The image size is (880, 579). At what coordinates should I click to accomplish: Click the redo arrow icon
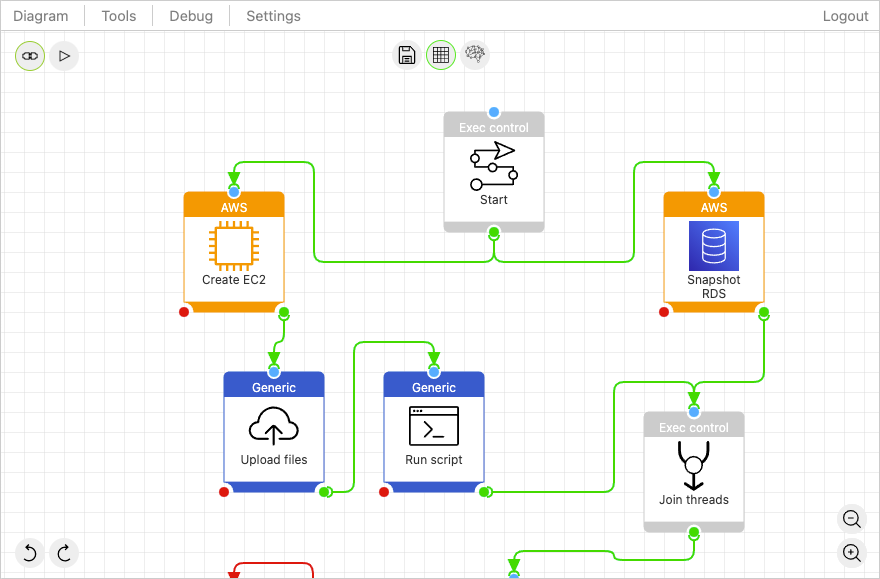pyautogui.click(x=64, y=552)
